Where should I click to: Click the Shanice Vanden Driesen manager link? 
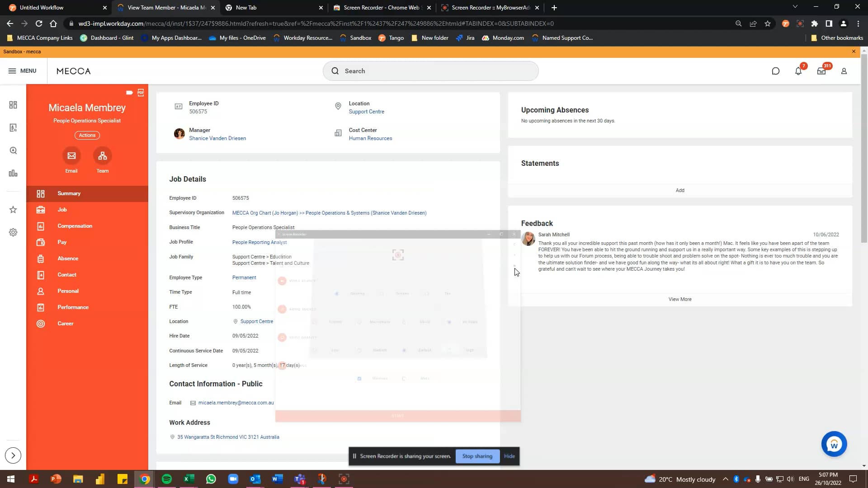(217, 138)
